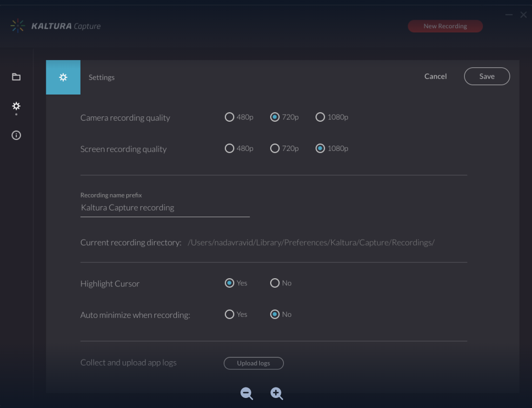Open the Library folder icon in sidebar
The height and width of the screenshot is (408, 532).
tap(16, 77)
